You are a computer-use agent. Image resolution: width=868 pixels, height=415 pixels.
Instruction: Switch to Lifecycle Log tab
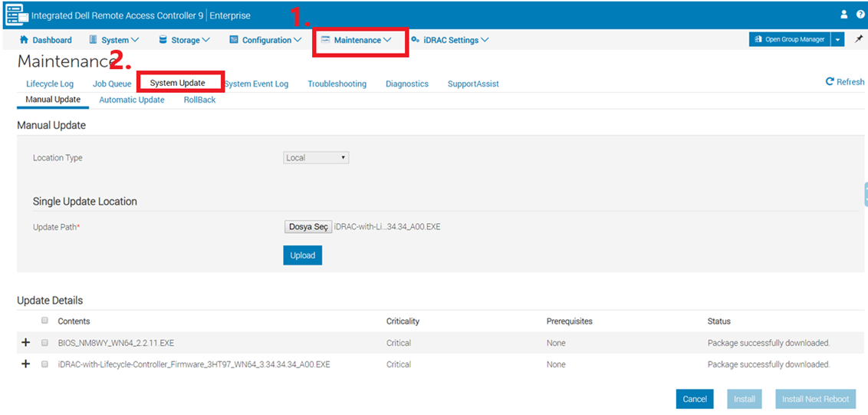(50, 84)
